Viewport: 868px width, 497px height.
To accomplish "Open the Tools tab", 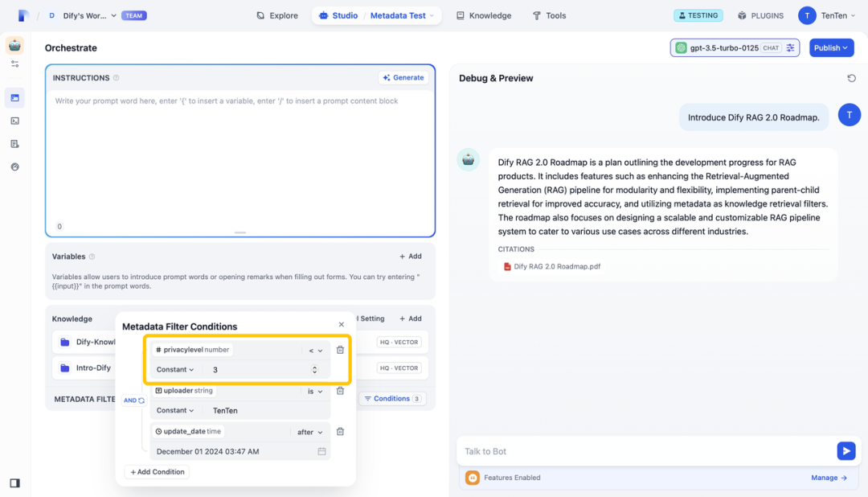I will [x=549, y=15].
